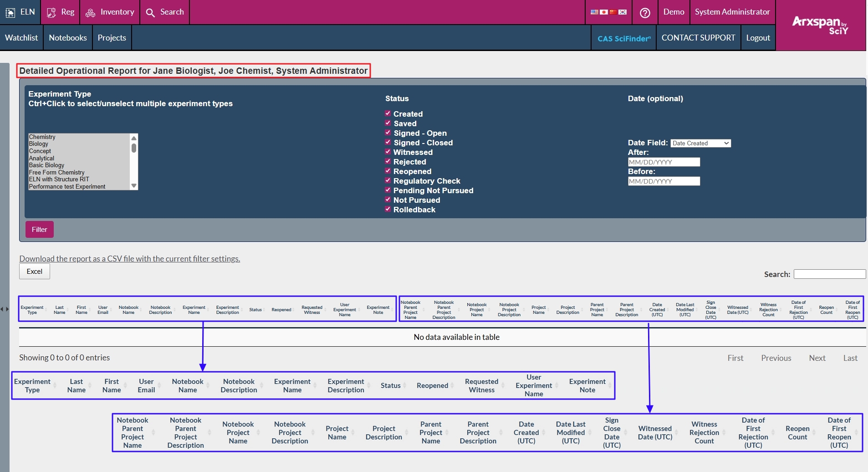This screenshot has height=472, width=868.
Task: Click the Search magnifying glass icon
Action: (150, 12)
